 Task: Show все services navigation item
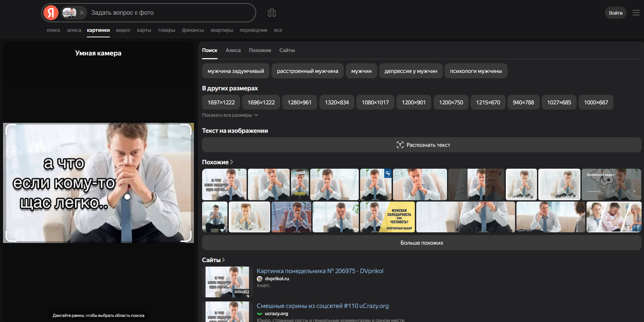pyautogui.click(x=278, y=30)
